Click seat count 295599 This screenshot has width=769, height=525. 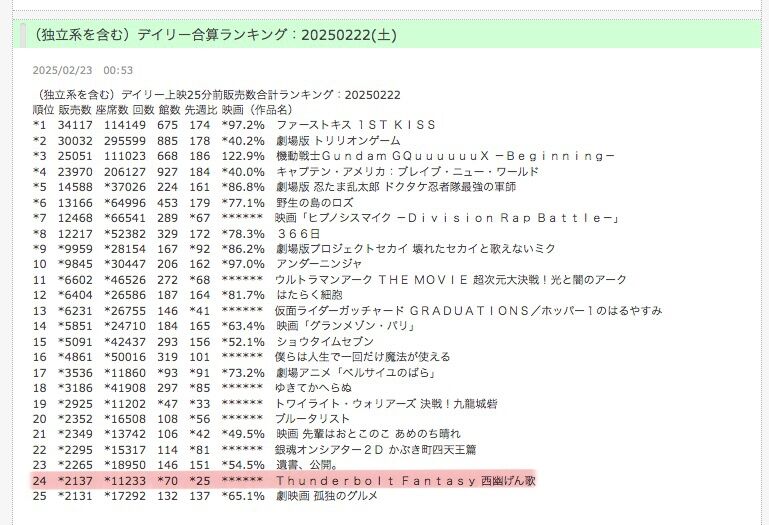click(125, 141)
